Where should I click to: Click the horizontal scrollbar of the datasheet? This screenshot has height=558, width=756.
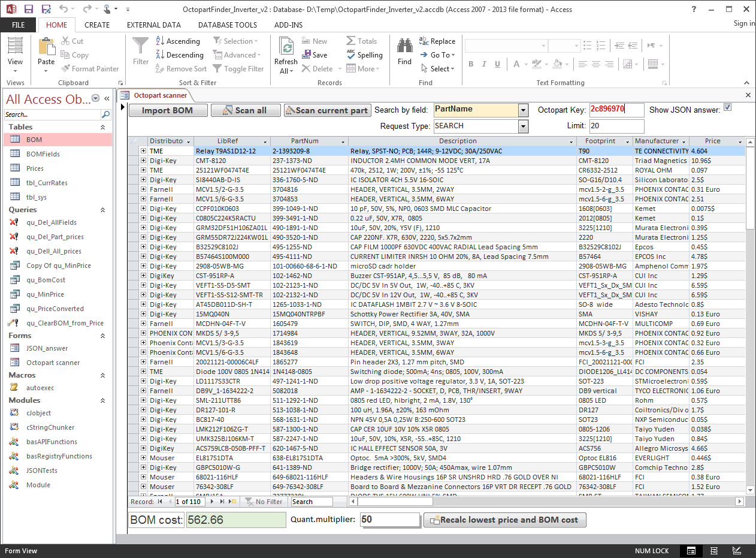[546, 502]
